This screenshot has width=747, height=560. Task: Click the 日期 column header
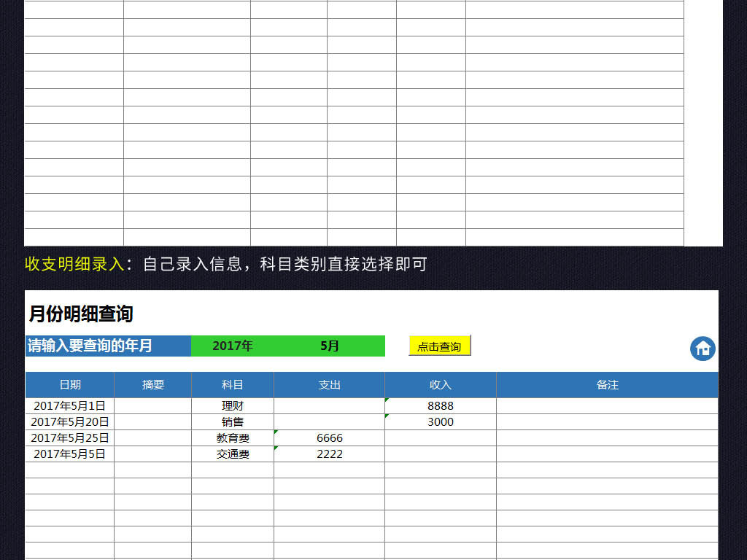[x=70, y=385]
